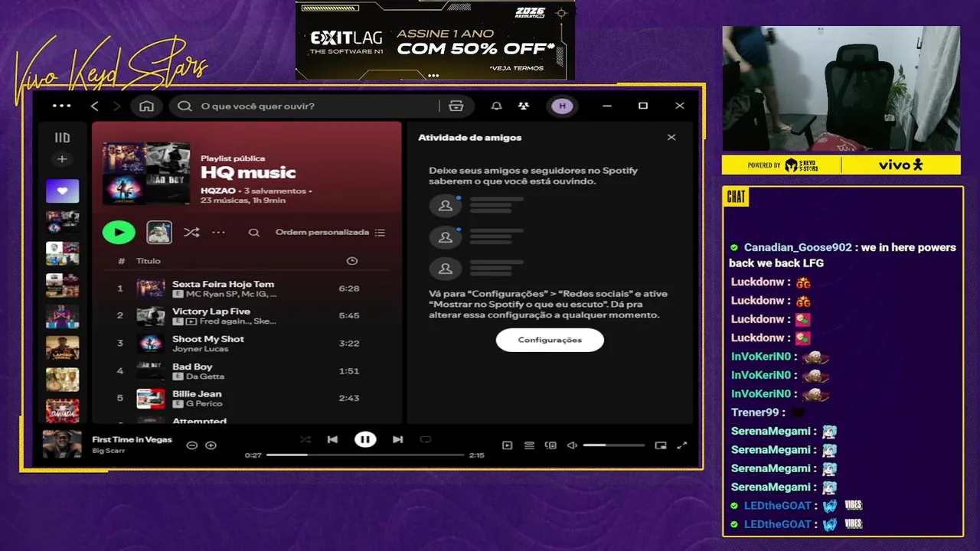The width and height of the screenshot is (980, 551).
Task: Open First Time in Vegas song title
Action: pos(132,440)
